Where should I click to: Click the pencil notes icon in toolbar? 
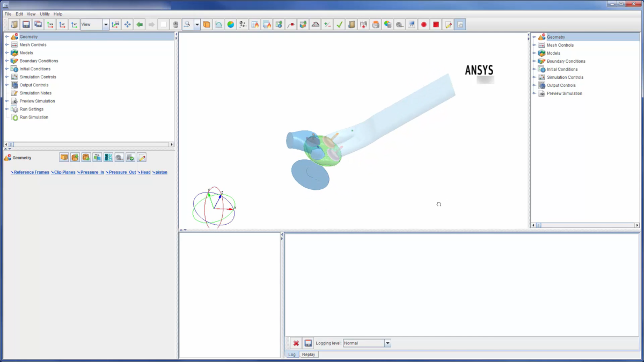[x=448, y=24]
